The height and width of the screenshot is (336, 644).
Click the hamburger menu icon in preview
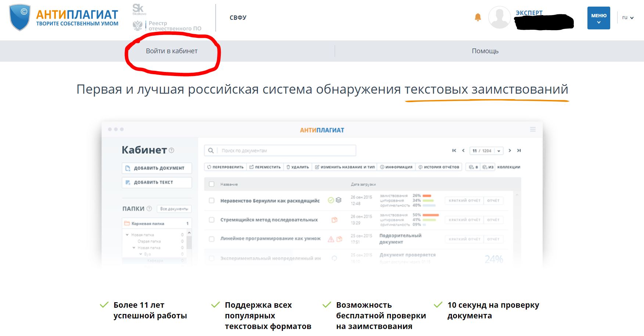pyautogui.click(x=533, y=129)
